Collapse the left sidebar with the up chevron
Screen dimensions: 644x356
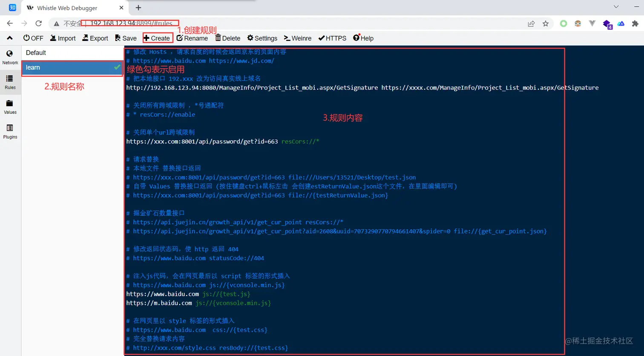[x=10, y=38]
